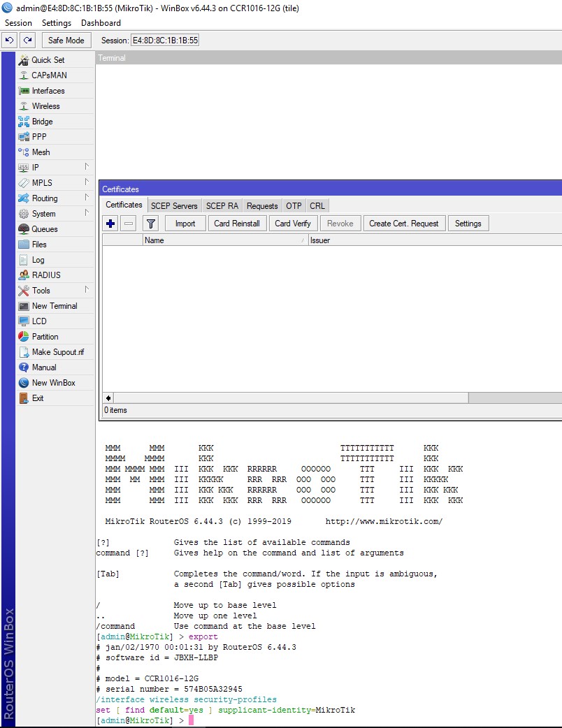The image size is (562, 728).
Task: Expand the Tools submenu arrow
Action: (x=87, y=289)
